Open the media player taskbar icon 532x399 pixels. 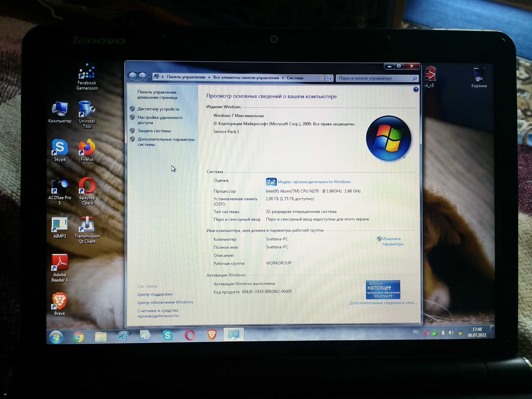point(123,336)
